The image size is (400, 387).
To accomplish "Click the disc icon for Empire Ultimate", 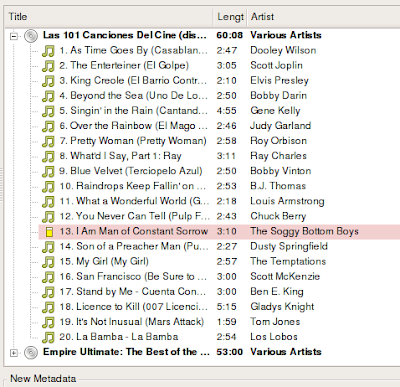I will 31,352.
